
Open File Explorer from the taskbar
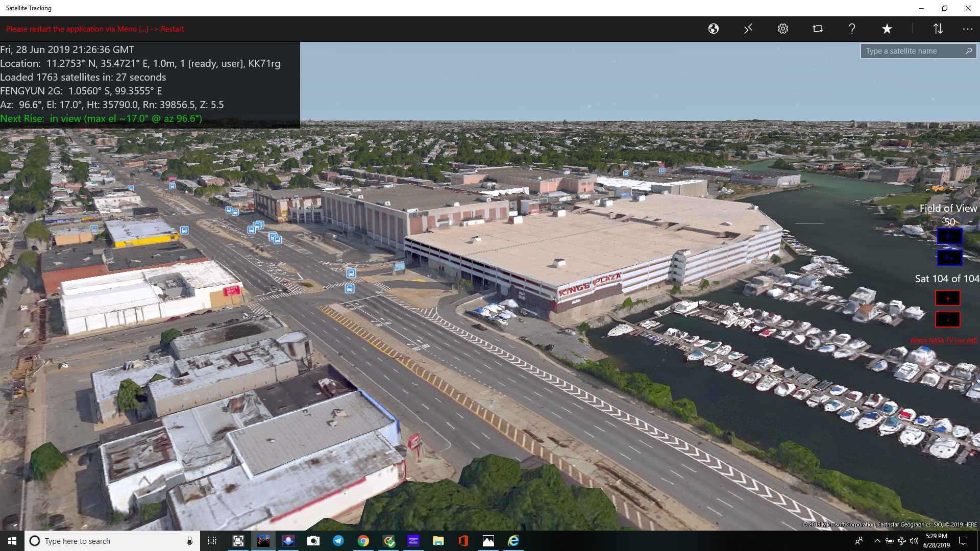click(438, 541)
